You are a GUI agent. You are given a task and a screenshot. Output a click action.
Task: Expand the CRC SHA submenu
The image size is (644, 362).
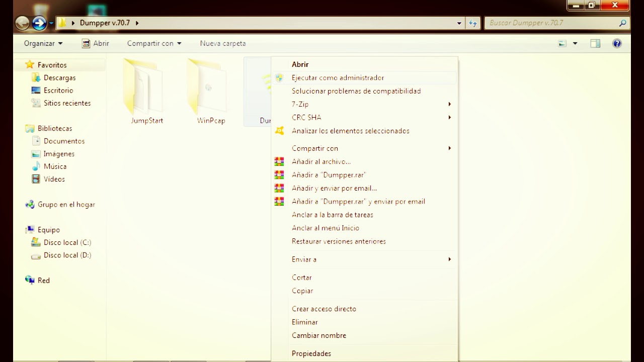pos(364,117)
